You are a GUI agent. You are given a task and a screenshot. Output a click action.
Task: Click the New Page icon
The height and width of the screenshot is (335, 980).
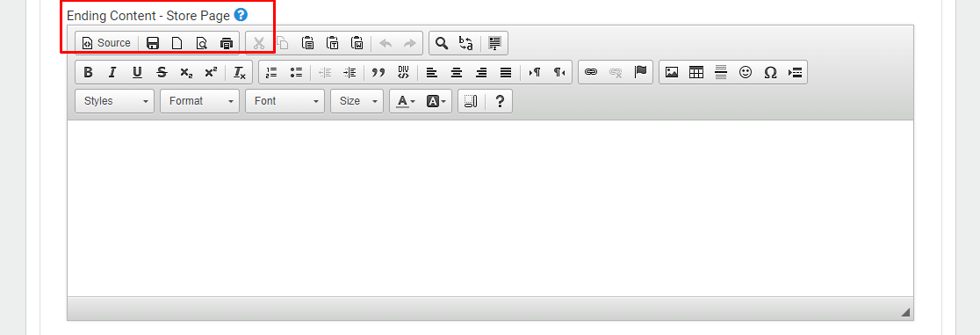click(177, 43)
